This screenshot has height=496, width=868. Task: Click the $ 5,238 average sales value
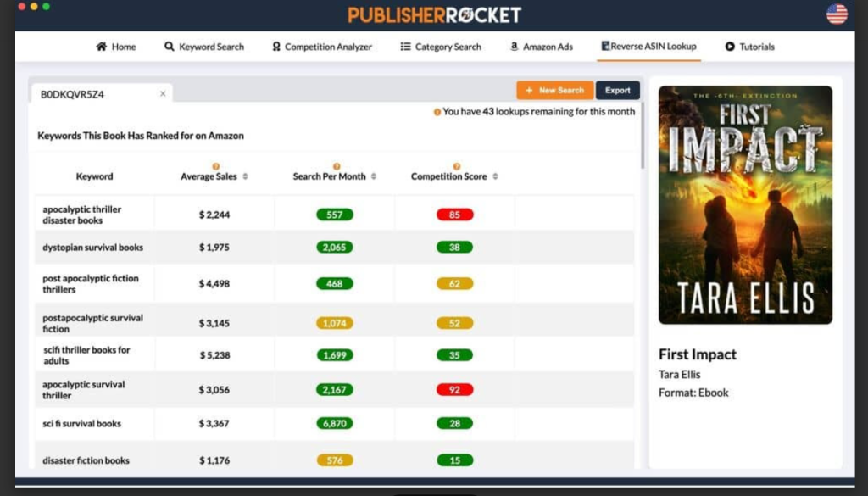coord(214,355)
